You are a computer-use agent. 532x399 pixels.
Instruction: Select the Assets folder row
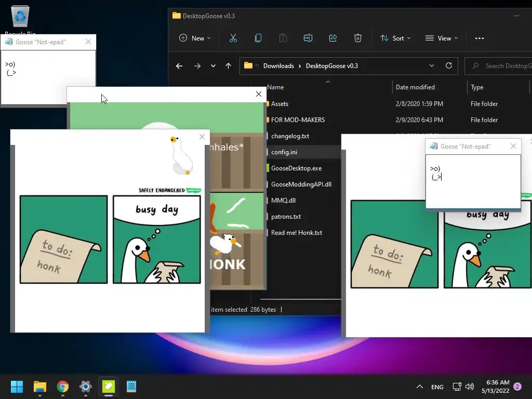pyautogui.click(x=280, y=104)
